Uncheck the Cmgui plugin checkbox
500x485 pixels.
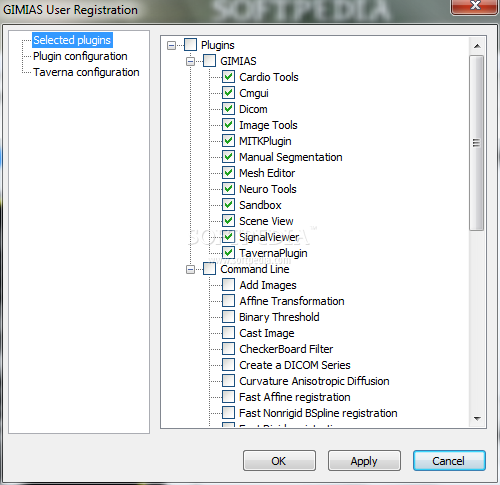click(x=228, y=93)
